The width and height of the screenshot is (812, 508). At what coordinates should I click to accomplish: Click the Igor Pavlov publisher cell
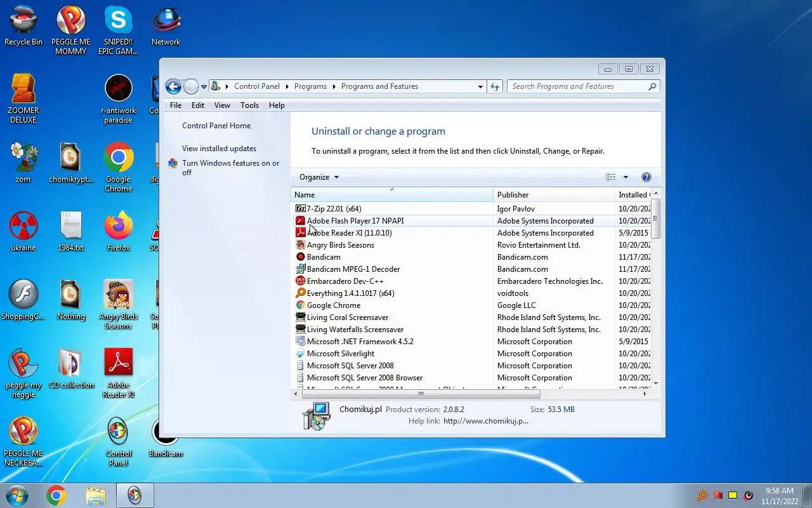point(516,209)
